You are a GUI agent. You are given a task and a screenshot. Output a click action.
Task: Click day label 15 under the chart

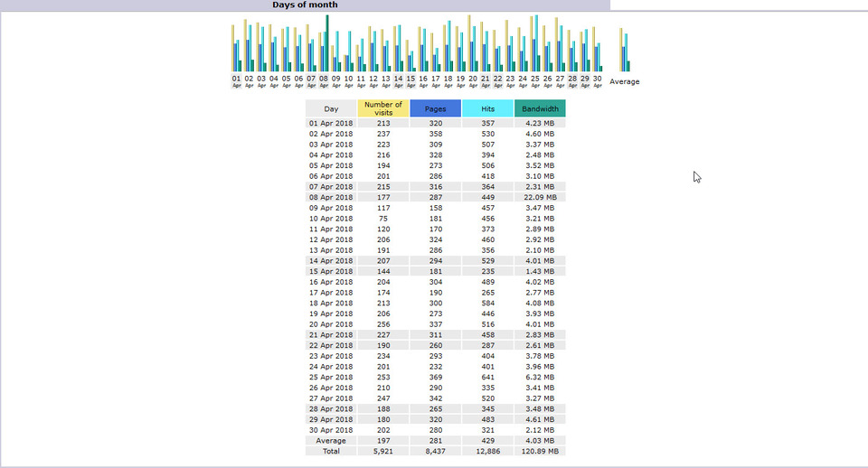(410, 80)
